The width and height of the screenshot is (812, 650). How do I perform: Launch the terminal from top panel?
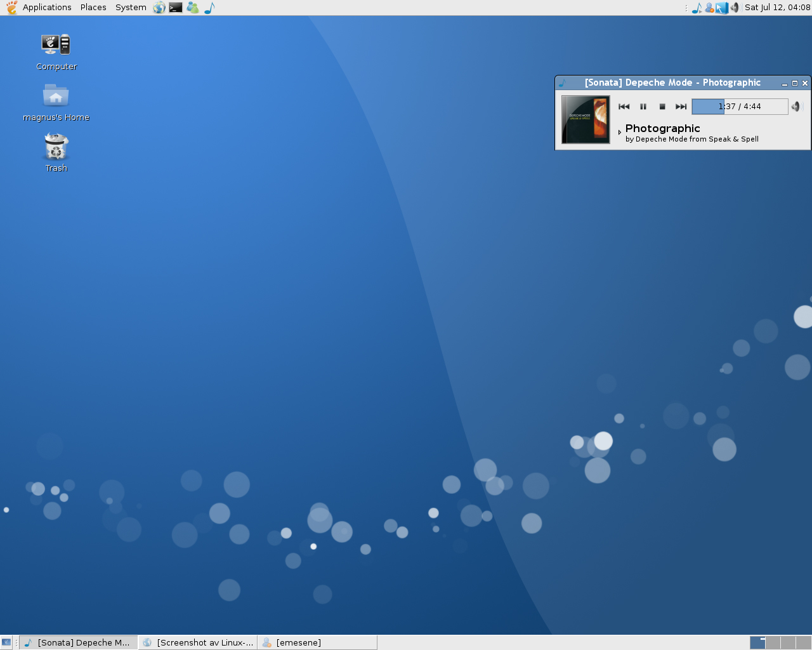tap(176, 8)
